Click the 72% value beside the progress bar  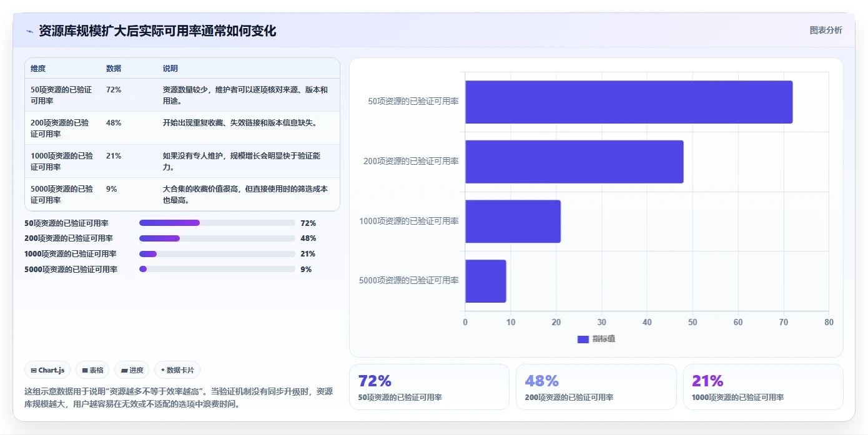[308, 223]
